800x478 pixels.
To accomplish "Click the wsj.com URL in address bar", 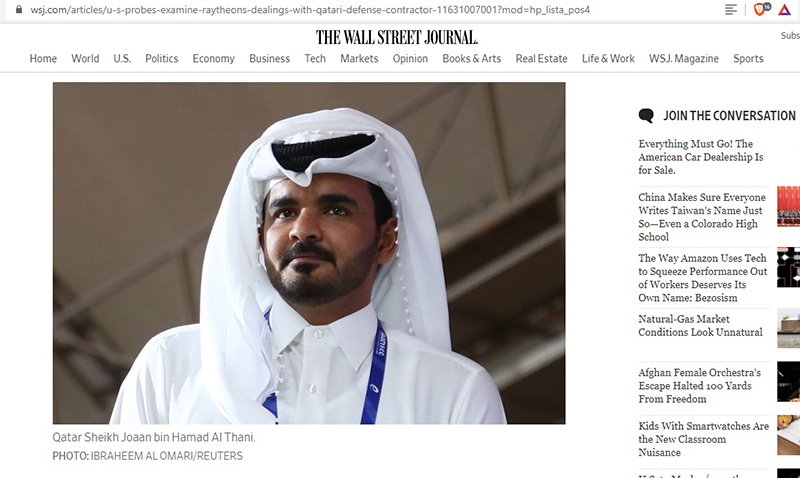I will 310,9.
